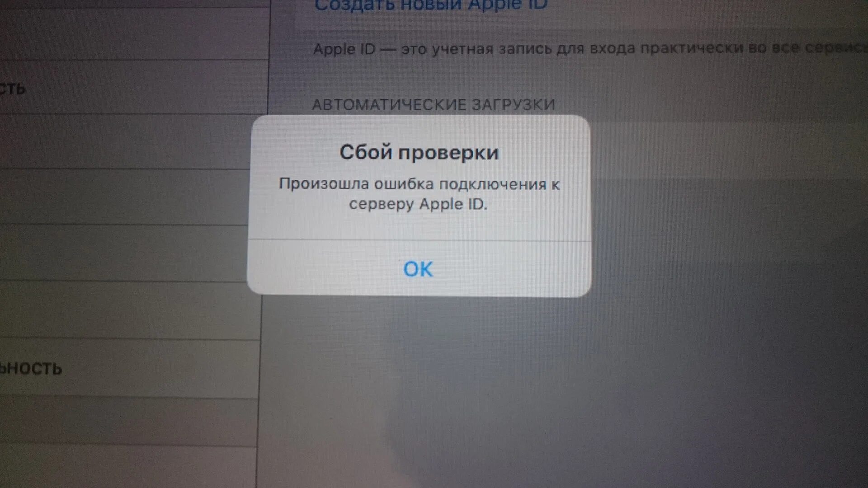Select АВТОМАТИЧЕСКИЕ ЗАГРУЗКИ section

417,103
